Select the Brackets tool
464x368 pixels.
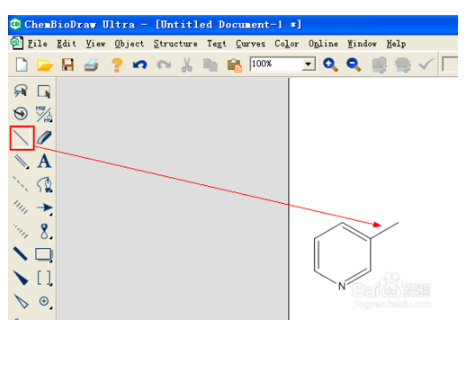(x=44, y=278)
